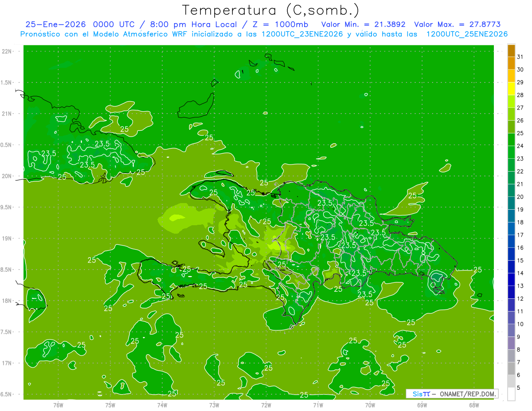Click the legend scale value 18
The width and height of the screenshot is (532, 411).
coord(520,222)
